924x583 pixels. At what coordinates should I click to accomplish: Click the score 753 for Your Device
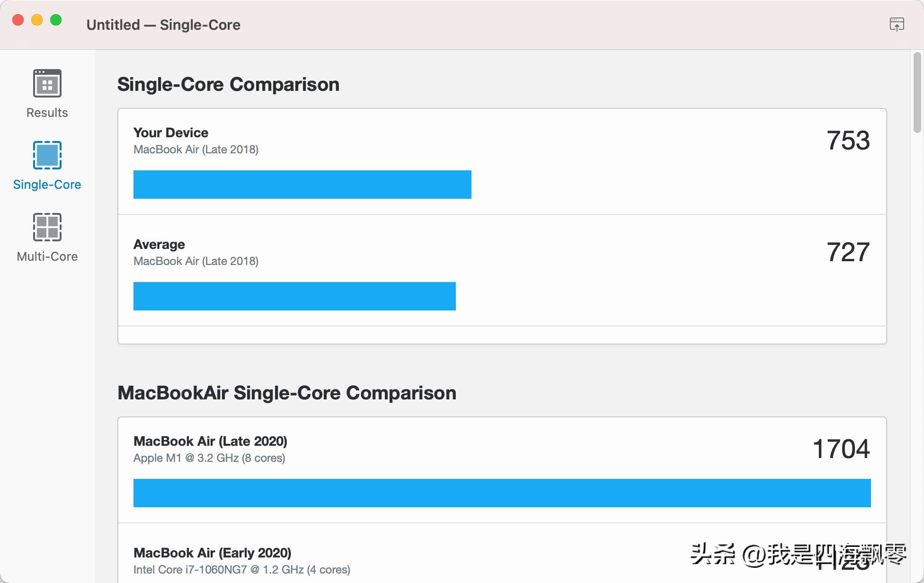[849, 140]
